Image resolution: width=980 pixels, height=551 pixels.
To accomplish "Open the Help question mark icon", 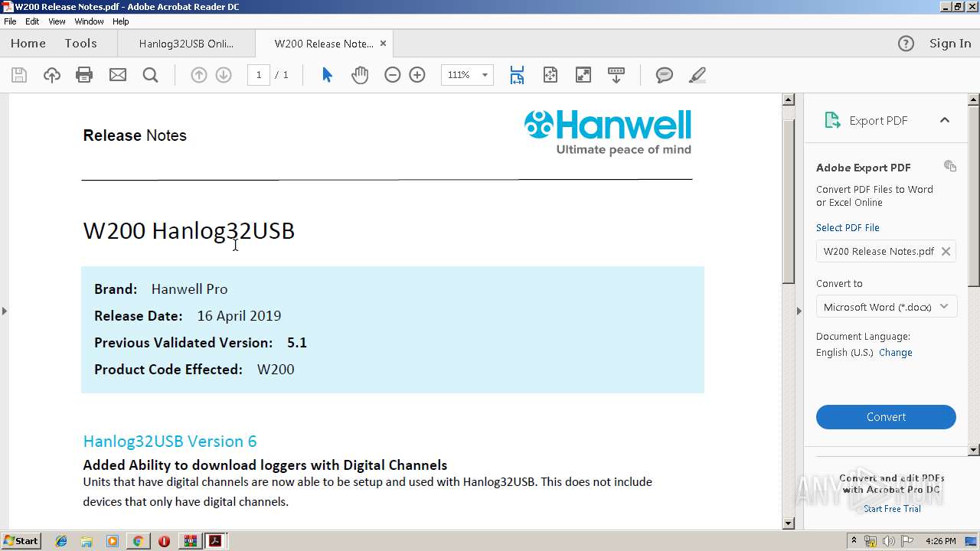I will coord(906,44).
